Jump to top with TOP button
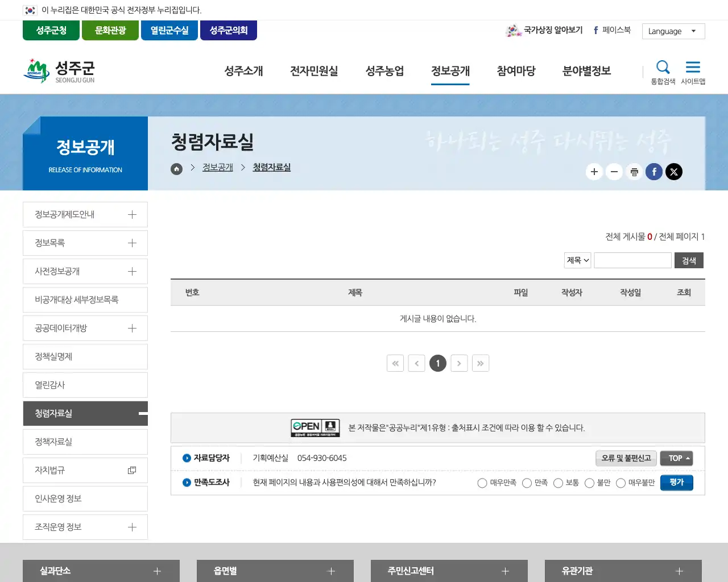The height and width of the screenshot is (582, 728). tap(677, 458)
